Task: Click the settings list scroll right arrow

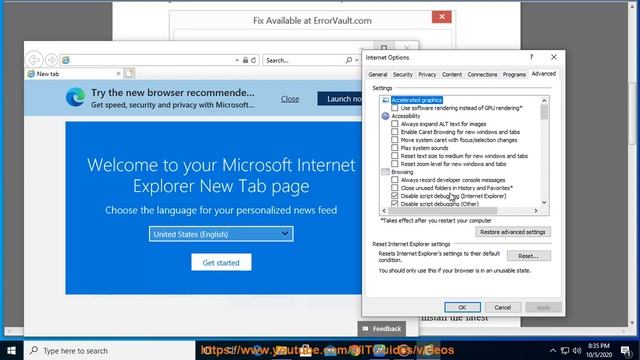Action: [x=536, y=211]
